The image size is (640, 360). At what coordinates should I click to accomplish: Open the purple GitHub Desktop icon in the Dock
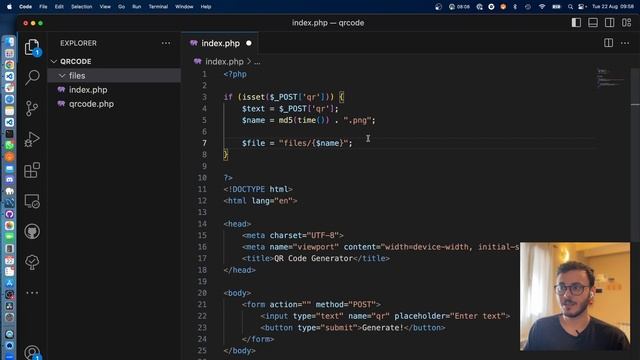[9, 214]
